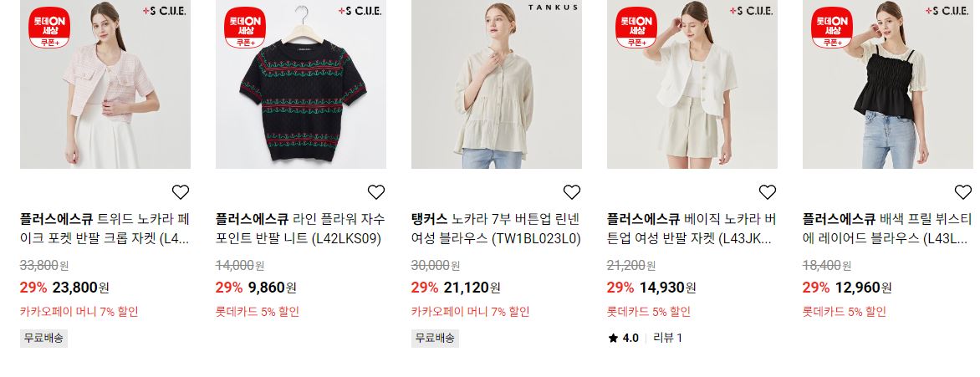Open 리뷰 1 for the basic jacket
Screen dimensions: 980x377
tap(667, 339)
